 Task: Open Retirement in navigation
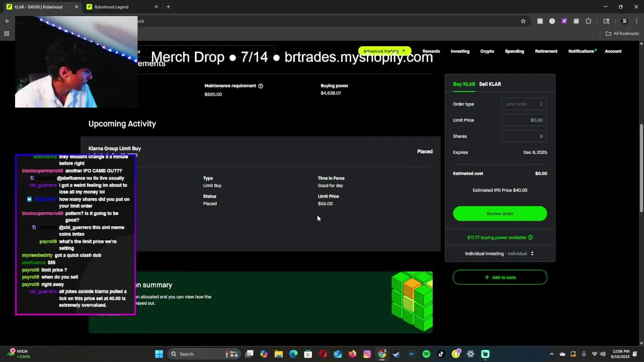tap(546, 51)
